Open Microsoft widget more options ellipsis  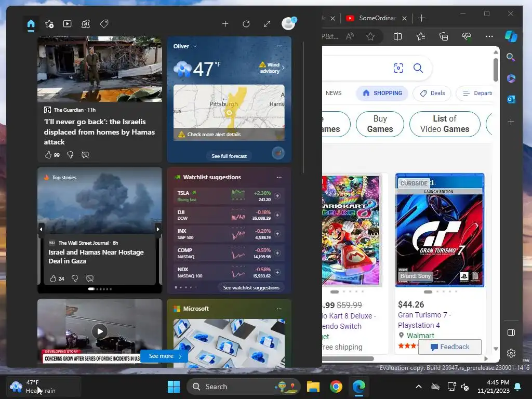[x=279, y=309]
